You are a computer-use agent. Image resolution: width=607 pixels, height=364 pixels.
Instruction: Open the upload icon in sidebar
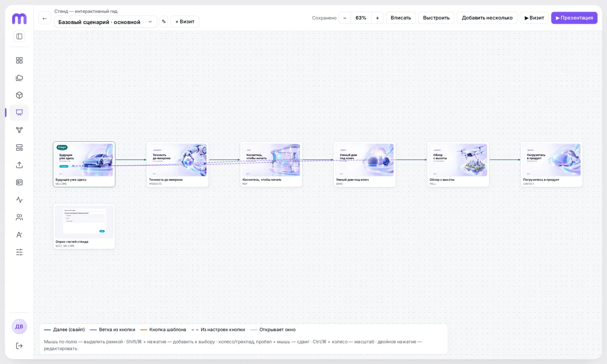19,165
